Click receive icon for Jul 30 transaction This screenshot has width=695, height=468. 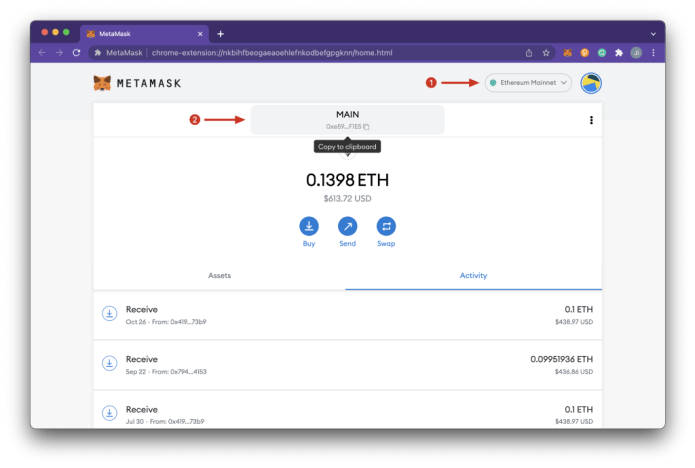[109, 413]
